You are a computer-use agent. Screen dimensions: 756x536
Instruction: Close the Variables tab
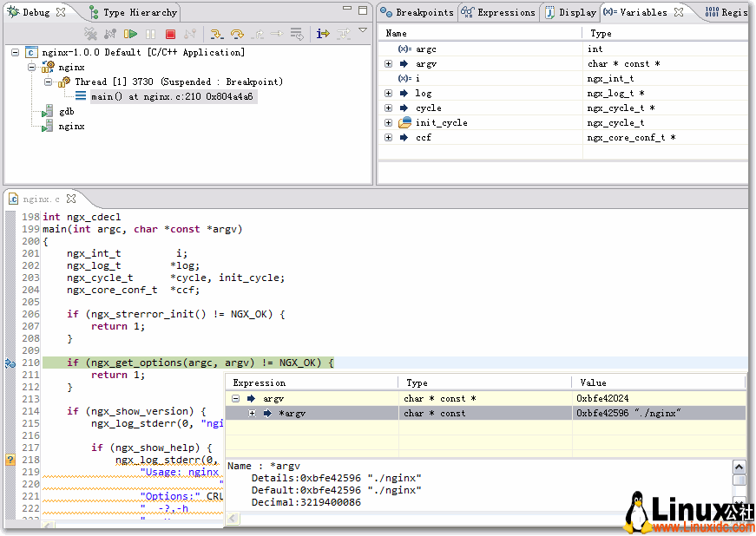(x=679, y=12)
